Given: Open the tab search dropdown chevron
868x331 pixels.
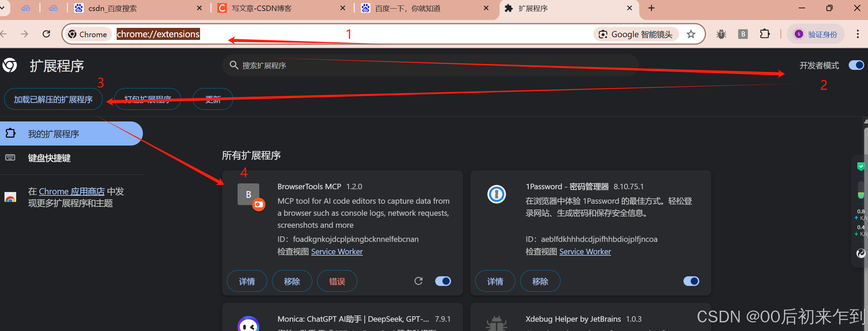Looking at the screenshot, I should tap(3, 8).
